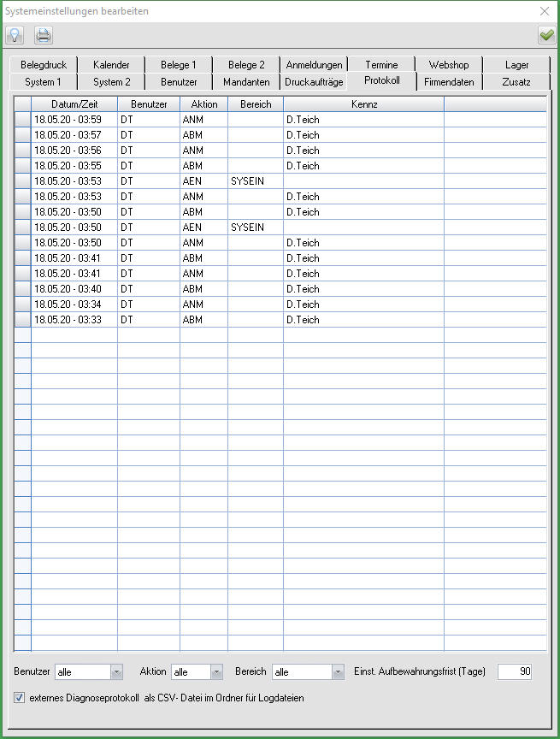
Task: Click the Datum/Zeit column header
Action: point(74,104)
